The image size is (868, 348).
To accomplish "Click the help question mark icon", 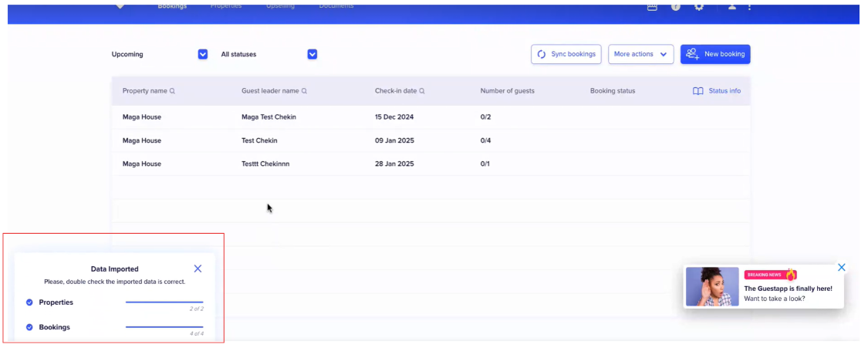I will click(676, 7).
